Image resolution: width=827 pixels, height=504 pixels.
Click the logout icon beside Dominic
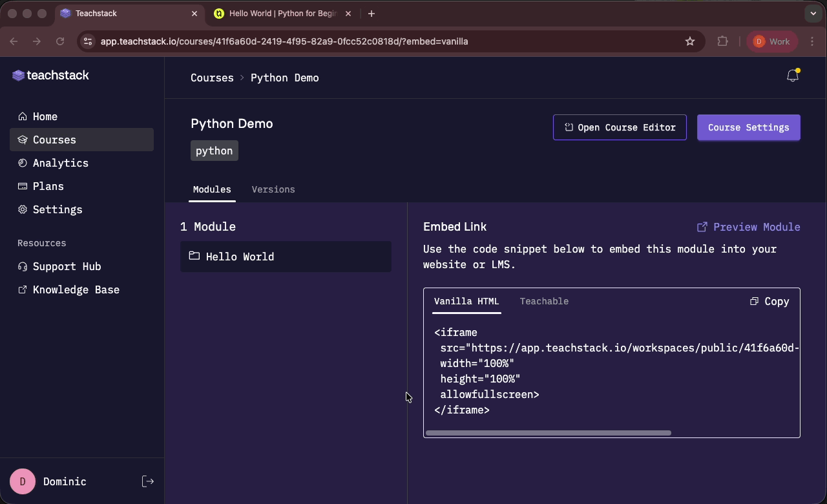[148, 481]
